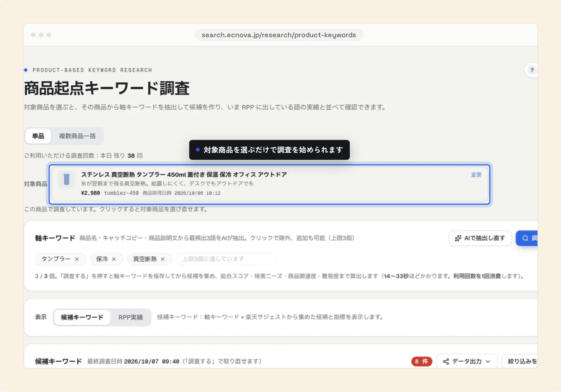Click AIで抽出し直す button

(x=480, y=238)
